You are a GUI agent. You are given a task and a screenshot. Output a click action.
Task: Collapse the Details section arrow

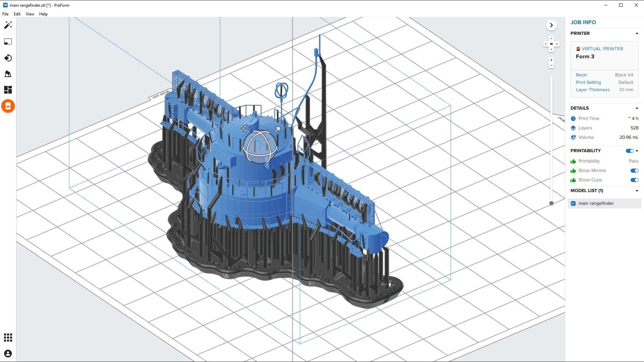637,108
